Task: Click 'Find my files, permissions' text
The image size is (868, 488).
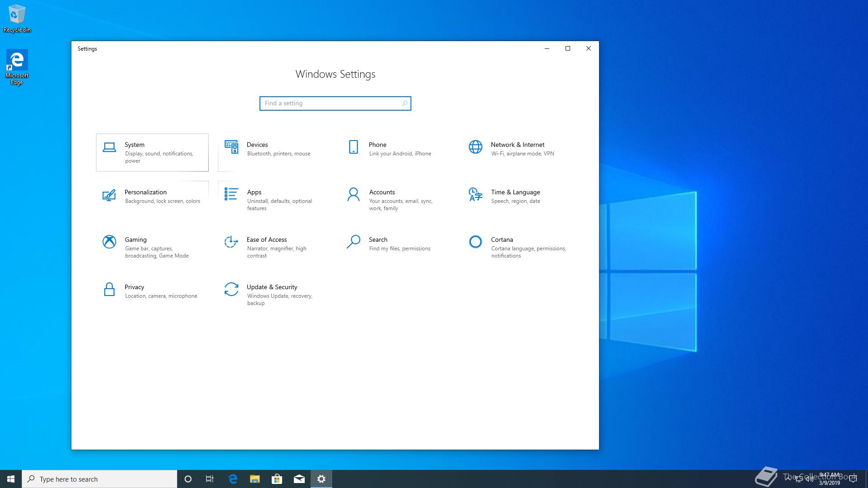Action: [400, 249]
